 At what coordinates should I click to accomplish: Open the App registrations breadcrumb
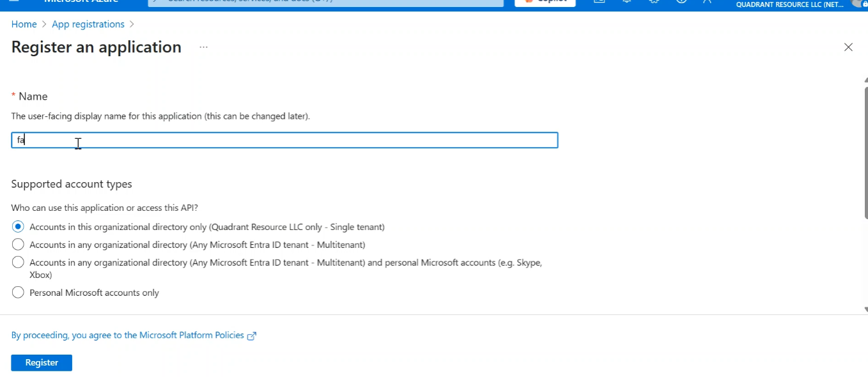coord(88,24)
